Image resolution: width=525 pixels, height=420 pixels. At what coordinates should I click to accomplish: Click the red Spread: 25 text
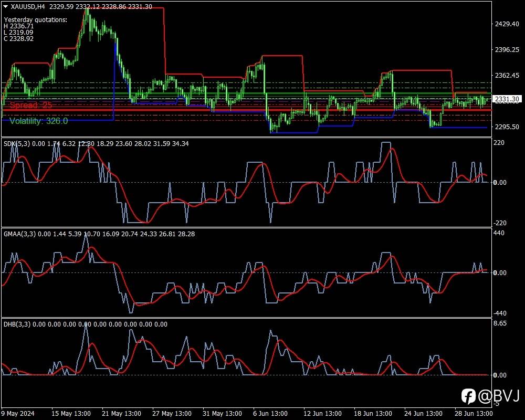click(x=31, y=105)
